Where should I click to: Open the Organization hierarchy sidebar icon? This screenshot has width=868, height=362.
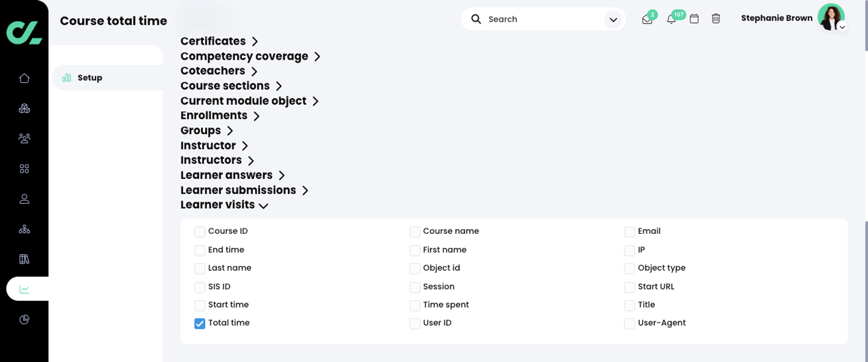click(24, 229)
